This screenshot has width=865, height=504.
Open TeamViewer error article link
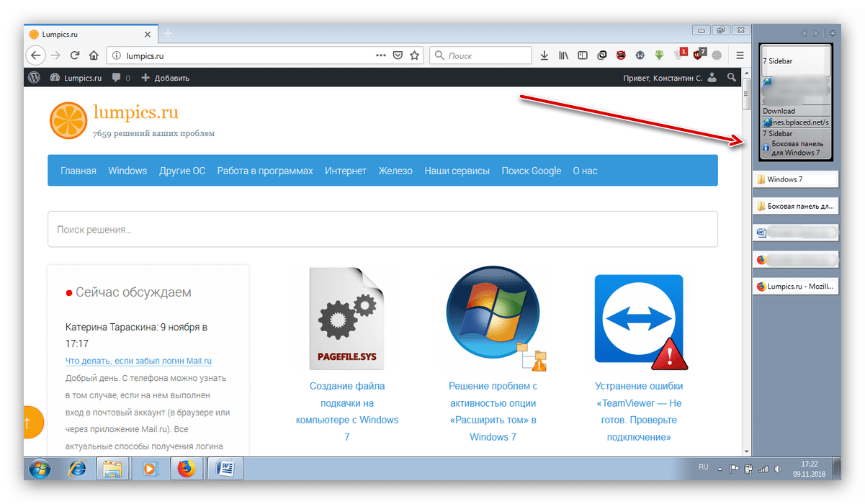coord(639,411)
